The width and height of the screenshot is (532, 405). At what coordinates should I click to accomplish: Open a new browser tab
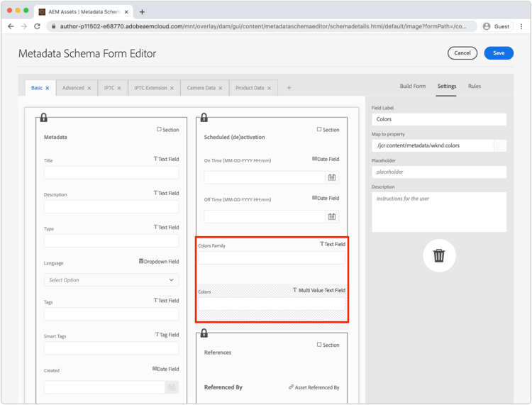pos(142,12)
